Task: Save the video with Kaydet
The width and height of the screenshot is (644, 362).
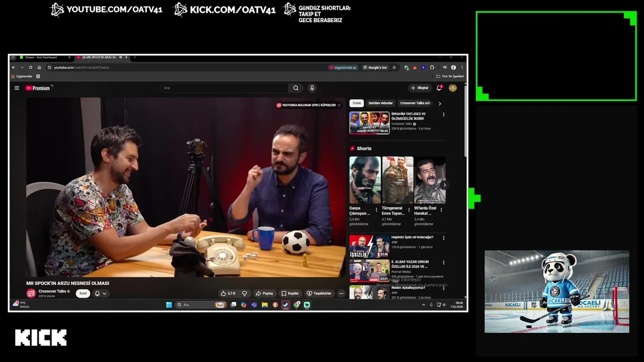Action: [290, 293]
